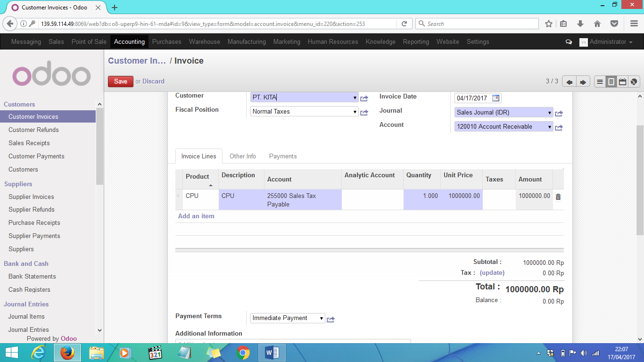Open the Journal external link icon
Viewport: 644px width, 362px height.
click(559, 113)
